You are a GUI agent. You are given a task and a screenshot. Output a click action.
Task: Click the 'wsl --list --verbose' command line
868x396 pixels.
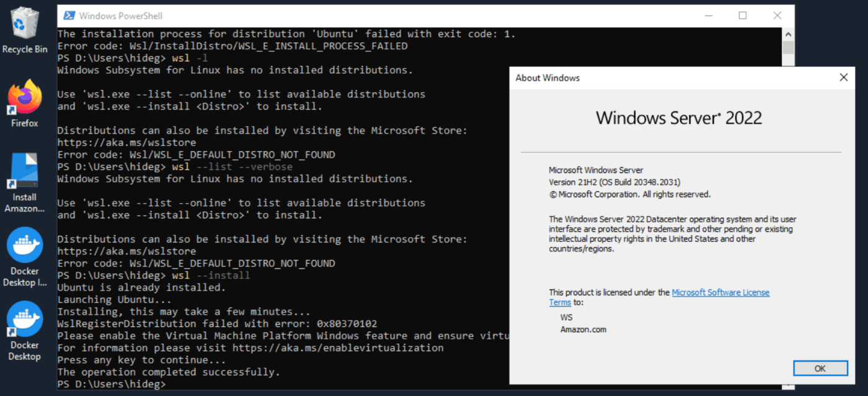(175, 167)
